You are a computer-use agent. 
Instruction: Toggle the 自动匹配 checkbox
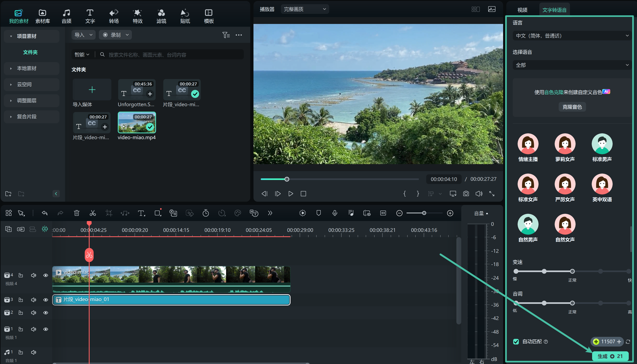click(516, 341)
